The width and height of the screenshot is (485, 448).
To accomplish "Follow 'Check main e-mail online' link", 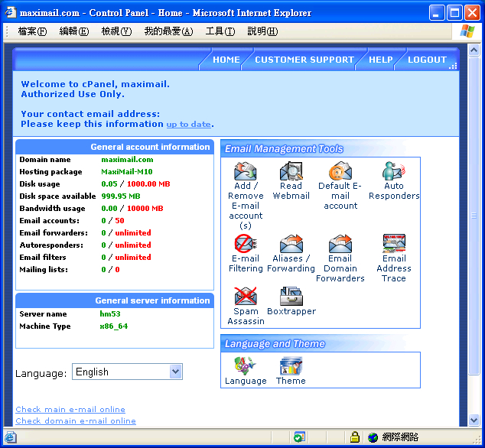I will coord(70,410).
